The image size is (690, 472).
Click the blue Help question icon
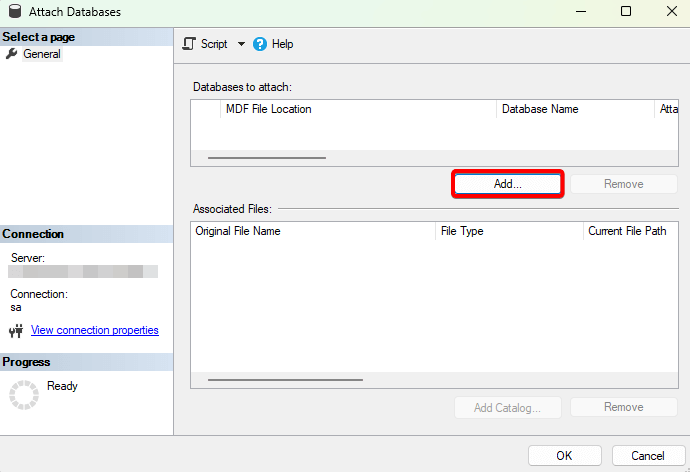coord(260,44)
